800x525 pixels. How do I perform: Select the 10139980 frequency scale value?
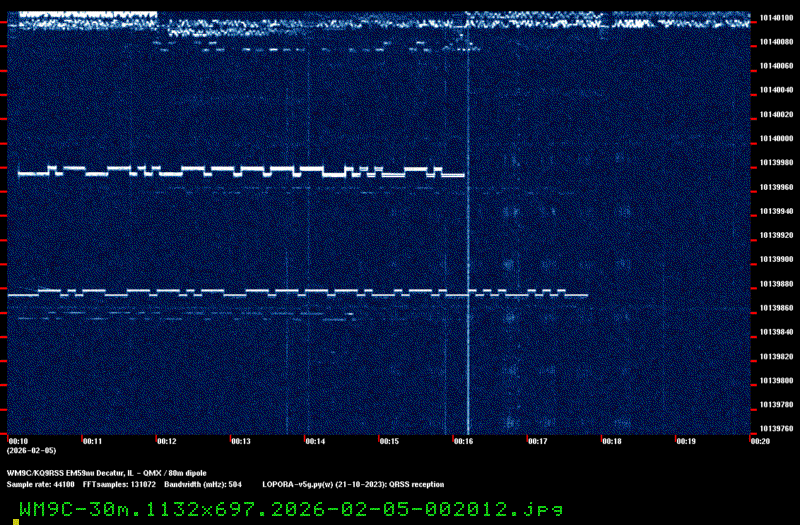pos(777,163)
